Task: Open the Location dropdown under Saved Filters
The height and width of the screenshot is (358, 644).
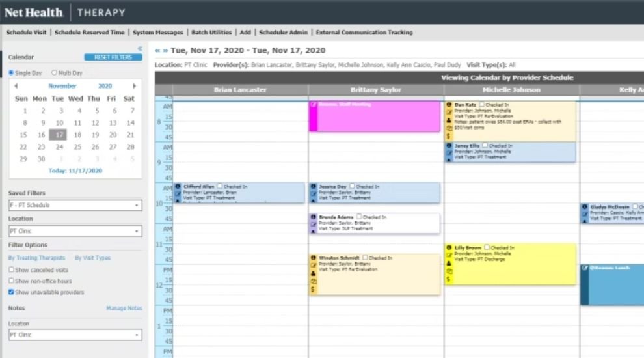Action: click(75, 231)
